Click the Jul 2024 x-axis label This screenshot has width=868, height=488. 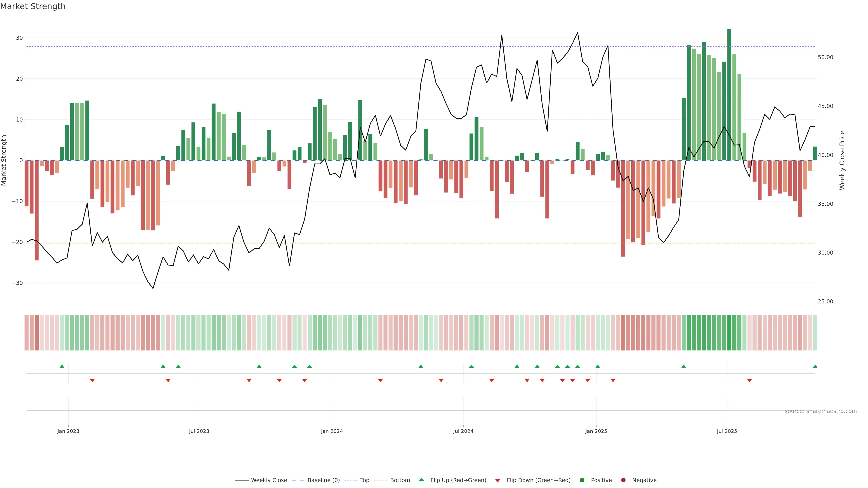[x=463, y=431]
